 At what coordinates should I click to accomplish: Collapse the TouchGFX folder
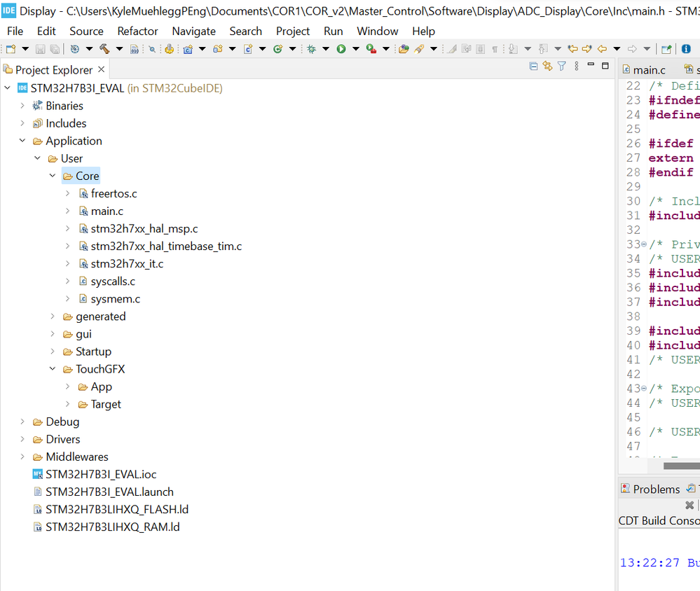pos(53,369)
